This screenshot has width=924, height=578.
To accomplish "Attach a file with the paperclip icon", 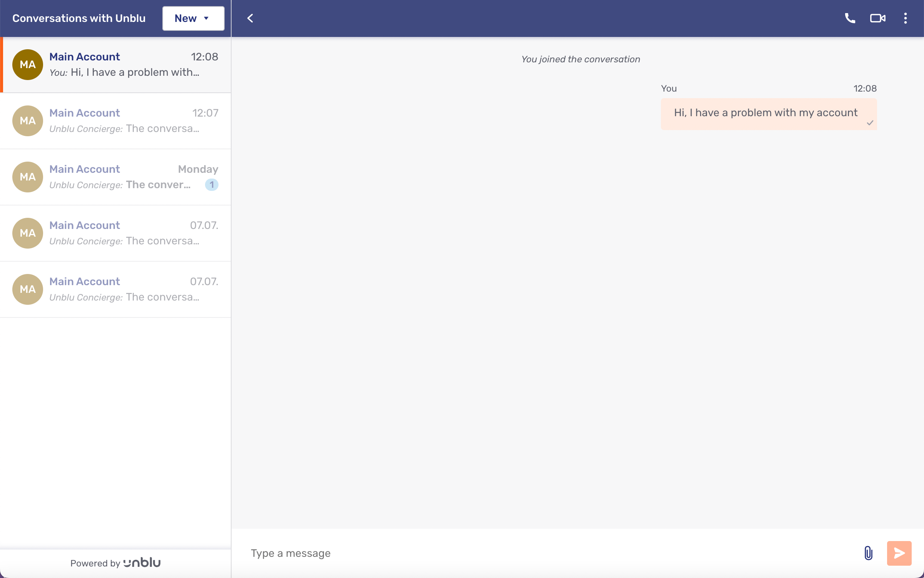I will (x=868, y=553).
